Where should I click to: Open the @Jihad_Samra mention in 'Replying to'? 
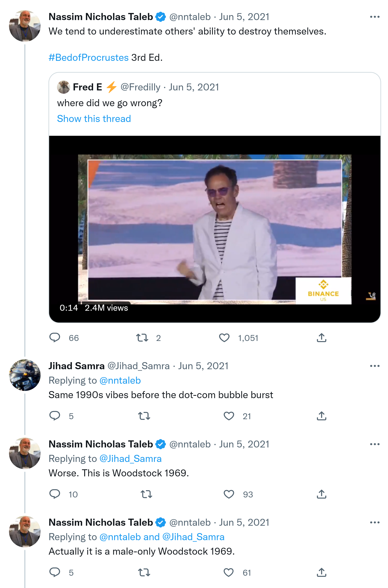tap(130, 459)
